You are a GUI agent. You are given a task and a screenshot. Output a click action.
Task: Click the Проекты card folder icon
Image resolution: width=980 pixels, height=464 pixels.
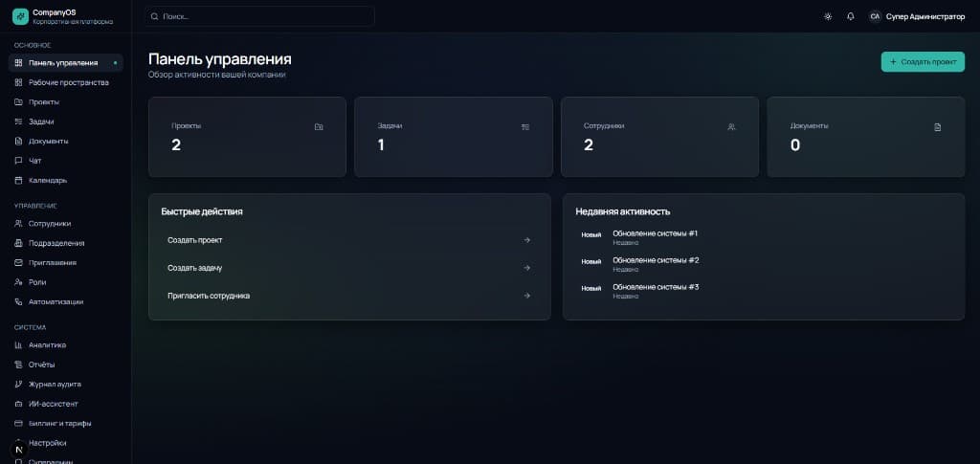[319, 127]
